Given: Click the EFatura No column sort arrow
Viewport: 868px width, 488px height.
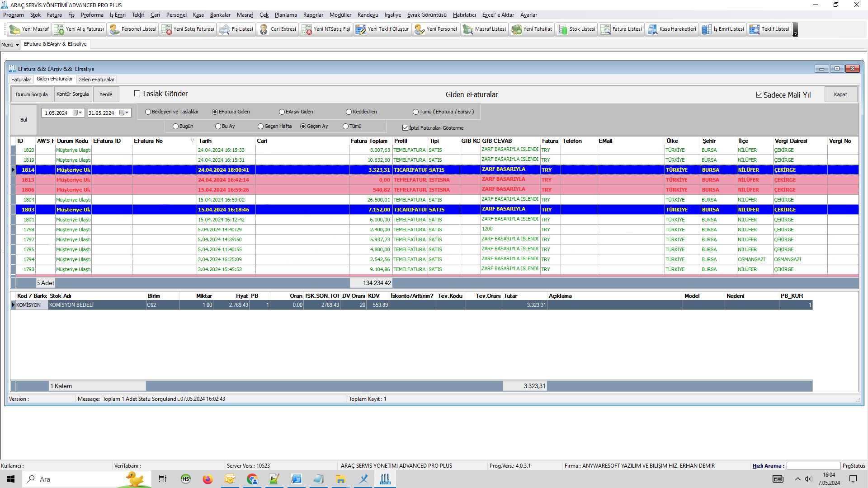Looking at the screenshot, I should (x=192, y=141).
